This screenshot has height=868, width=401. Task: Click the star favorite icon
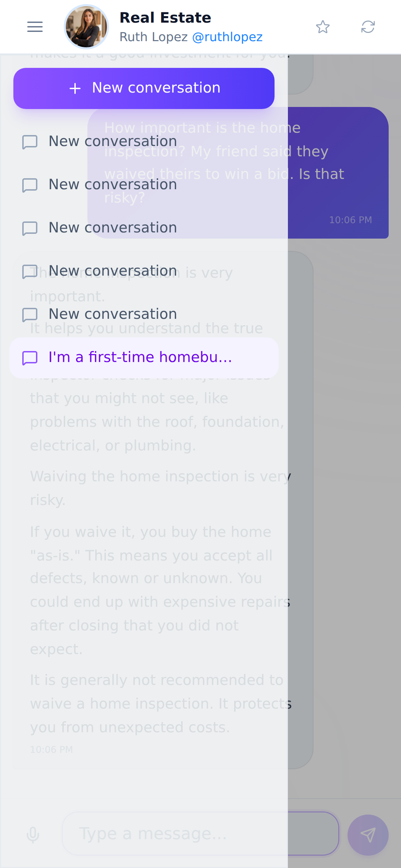click(323, 27)
